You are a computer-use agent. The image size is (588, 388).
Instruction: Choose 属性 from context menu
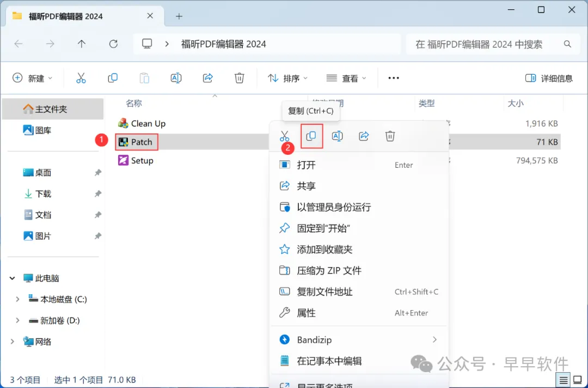[359, 313]
